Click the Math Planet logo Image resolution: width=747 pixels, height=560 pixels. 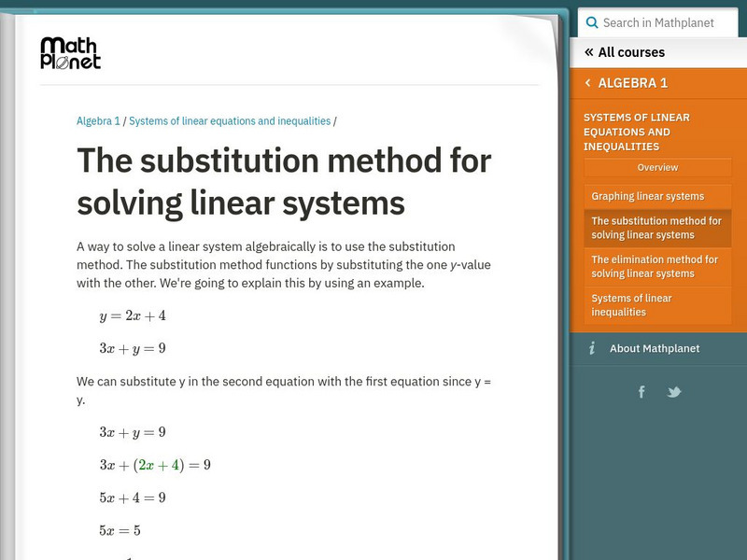(71, 53)
